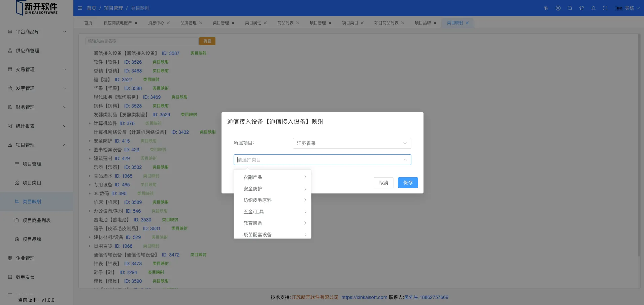
Task: Collapse sidebar with the hamburger icon
Action: 80,8
